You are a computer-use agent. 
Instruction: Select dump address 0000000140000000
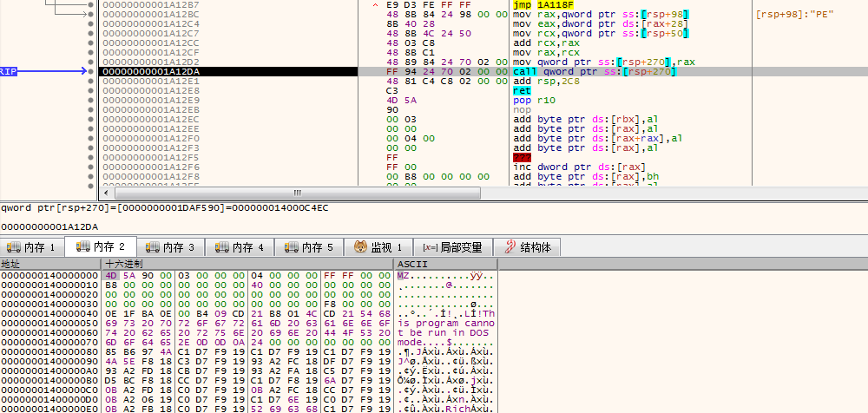pos(49,275)
